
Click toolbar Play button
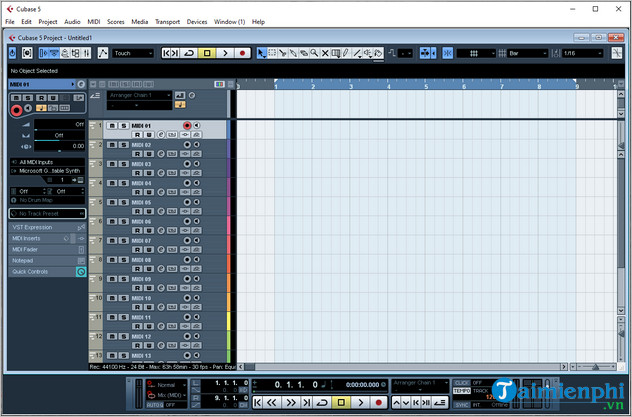pos(225,53)
